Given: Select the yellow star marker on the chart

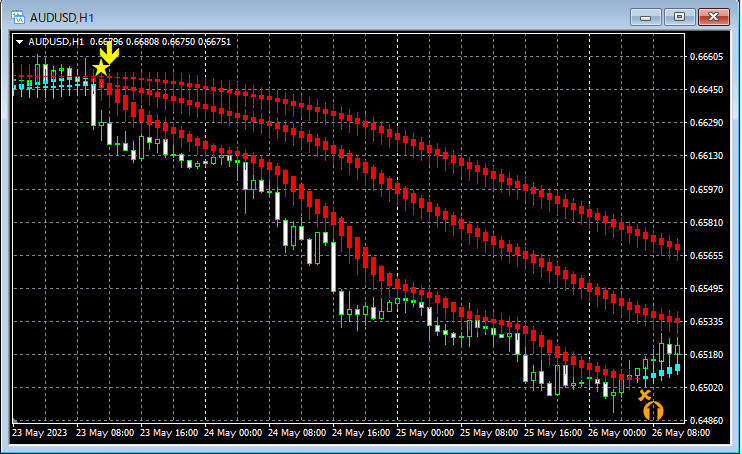Looking at the screenshot, I should pyautogui.click(x=101, y=68).
